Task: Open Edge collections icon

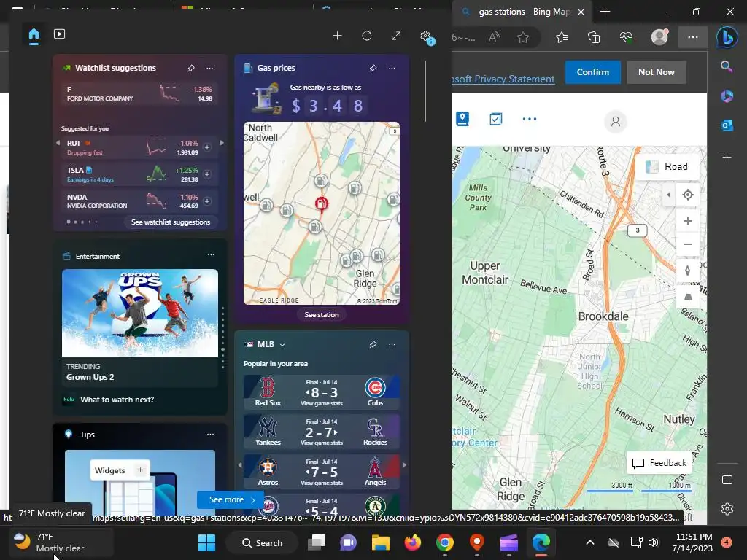Action: [594, 37]
